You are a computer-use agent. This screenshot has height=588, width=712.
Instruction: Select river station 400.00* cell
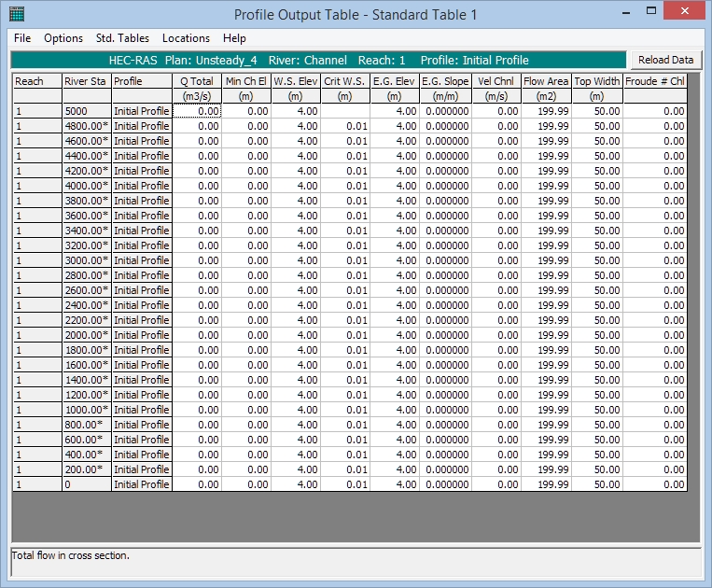point(87,455)
